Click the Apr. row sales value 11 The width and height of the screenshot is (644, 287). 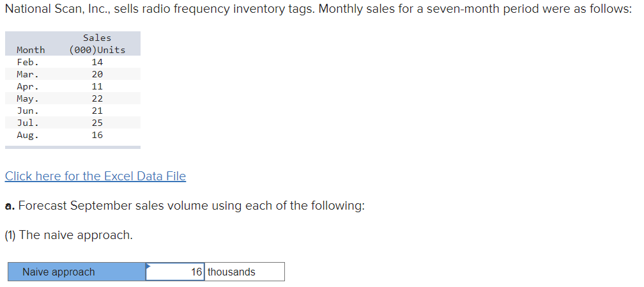pyautogui.click(x=97, y=86)
